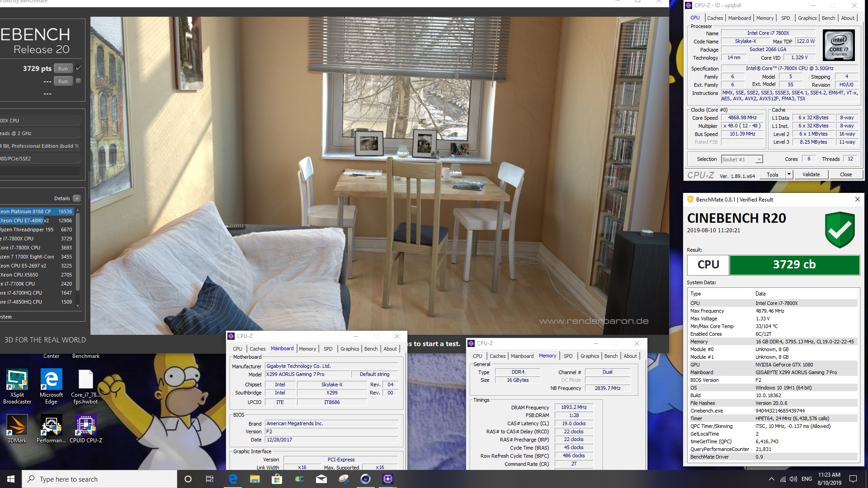Click the Default string field in Mainboard tab
The height and width of the screenshot is (488, 868).
374,374
